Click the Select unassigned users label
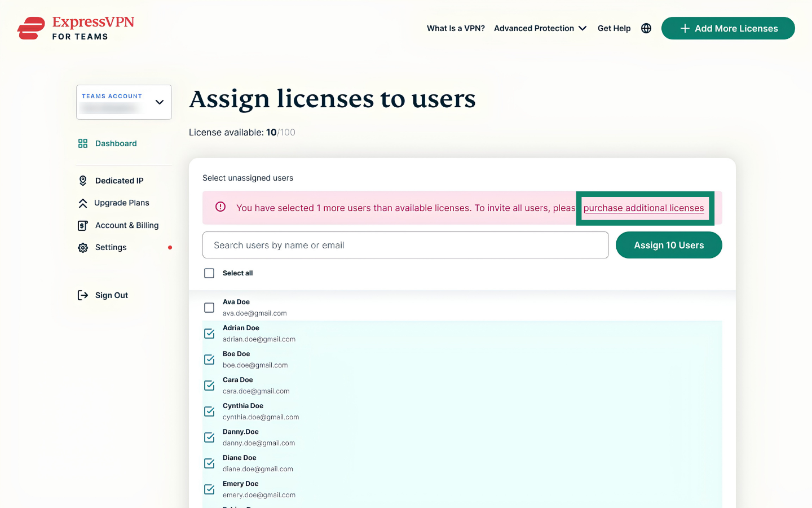The width and height of the screenshot is (812, 508). click(248, 178)
